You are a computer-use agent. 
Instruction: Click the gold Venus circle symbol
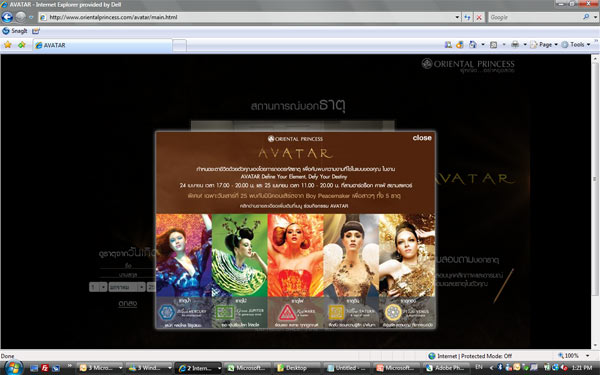393,313
